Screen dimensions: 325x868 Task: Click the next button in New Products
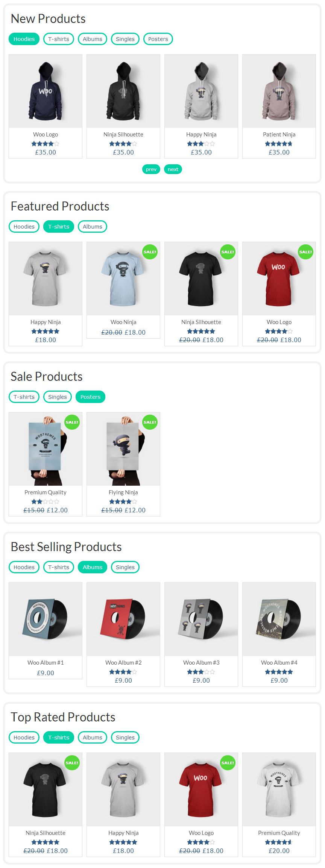click(173, 169)
